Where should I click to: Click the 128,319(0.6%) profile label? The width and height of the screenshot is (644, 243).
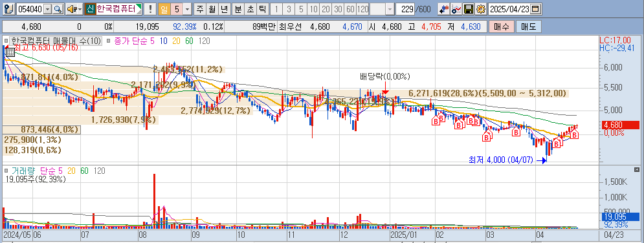(x=33, y=151)
